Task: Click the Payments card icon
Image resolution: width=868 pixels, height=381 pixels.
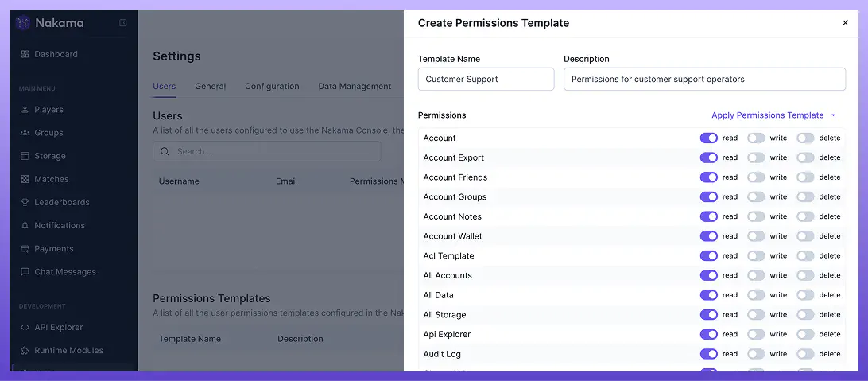Action: pyautogui.click(x=25, y=249)
